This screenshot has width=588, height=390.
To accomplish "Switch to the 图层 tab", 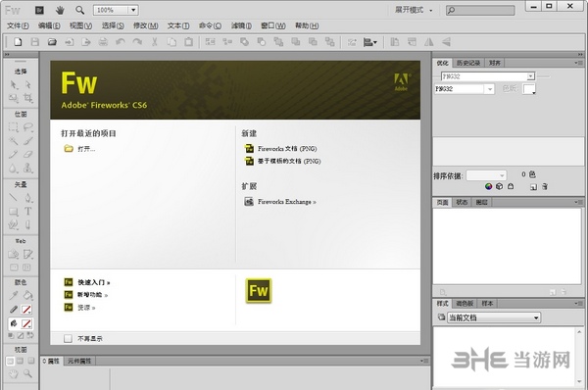I will tap(481, 202).
